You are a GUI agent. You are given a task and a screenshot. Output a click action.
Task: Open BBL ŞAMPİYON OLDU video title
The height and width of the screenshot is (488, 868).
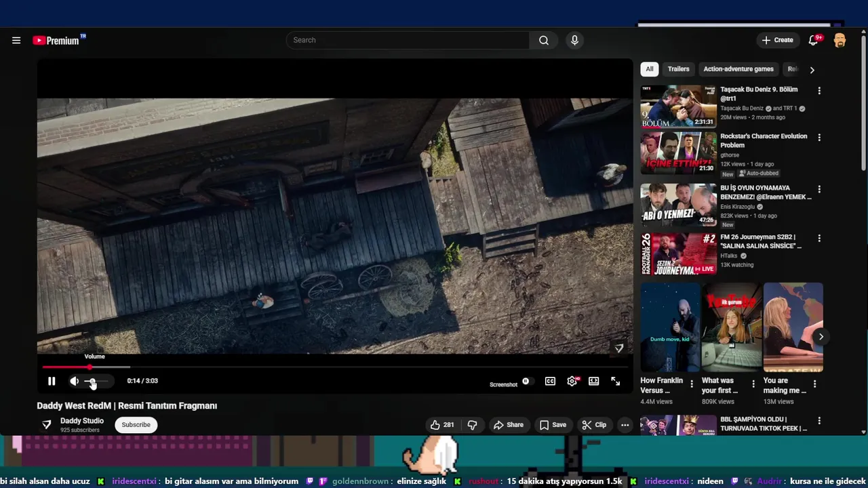pos(764,424)
